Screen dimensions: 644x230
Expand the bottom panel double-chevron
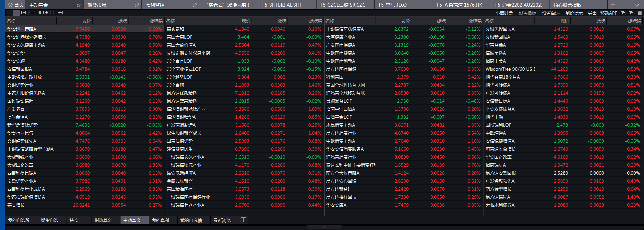coord(324,227)
